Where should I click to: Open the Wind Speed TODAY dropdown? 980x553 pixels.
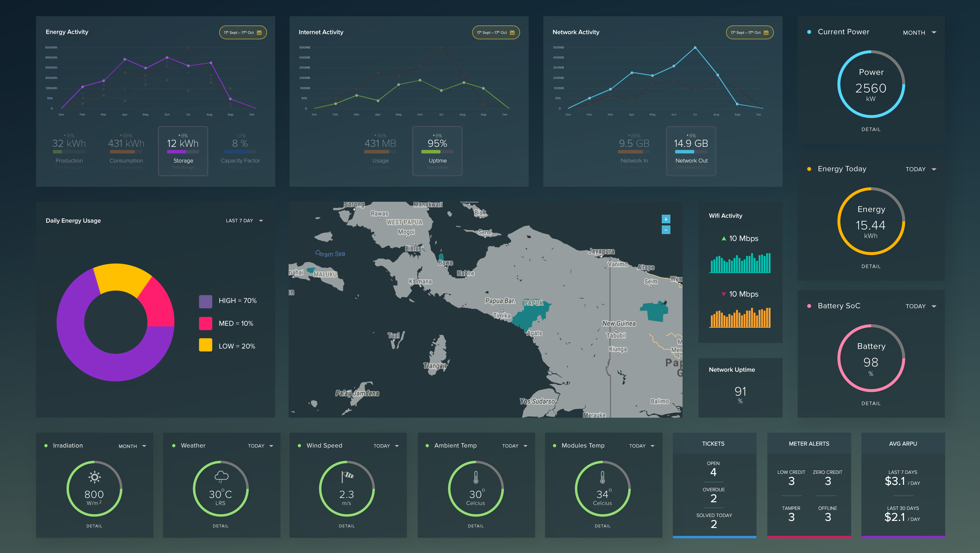[x=386, y=446]
